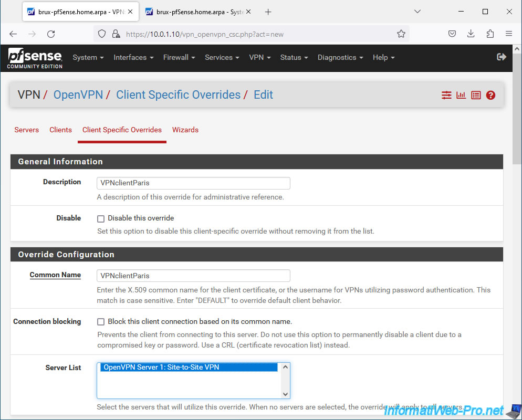Expand the Diagnostics menu
Screen dimensions: 522x420
coord(340,58)
